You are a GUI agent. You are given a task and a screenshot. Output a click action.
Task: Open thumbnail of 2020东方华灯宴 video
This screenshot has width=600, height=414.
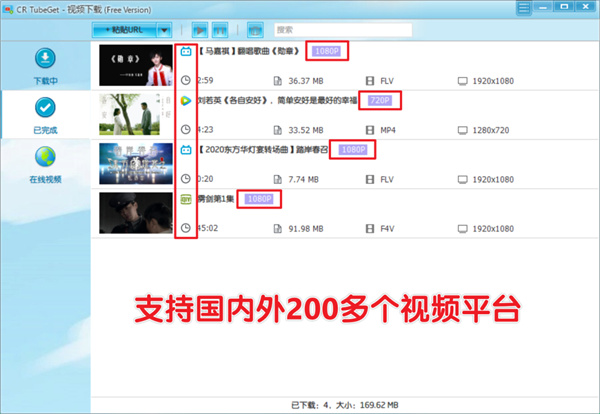pos(136,164)
